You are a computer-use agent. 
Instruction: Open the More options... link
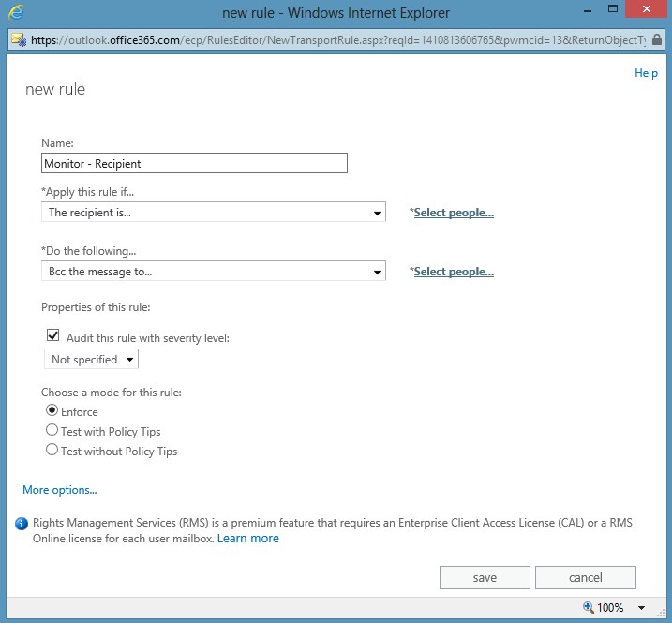[x=60, y=490]
